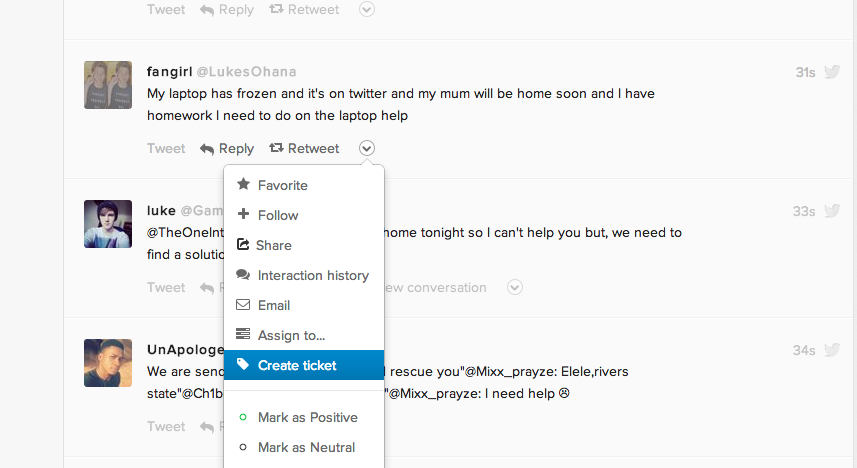The image size is (857, 468).
Task: Select the Mark as Neutral option
Action: pos(306,447)
